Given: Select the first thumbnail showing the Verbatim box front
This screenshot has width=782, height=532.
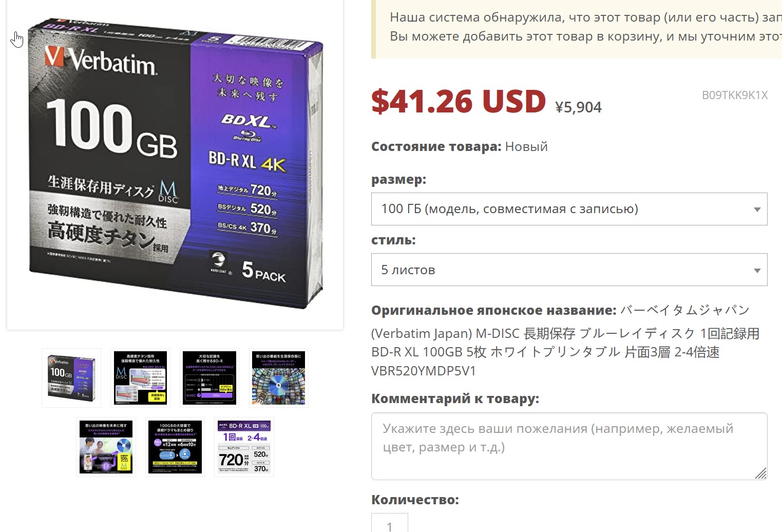Looking at the screenshot, I should coord(71,378).
